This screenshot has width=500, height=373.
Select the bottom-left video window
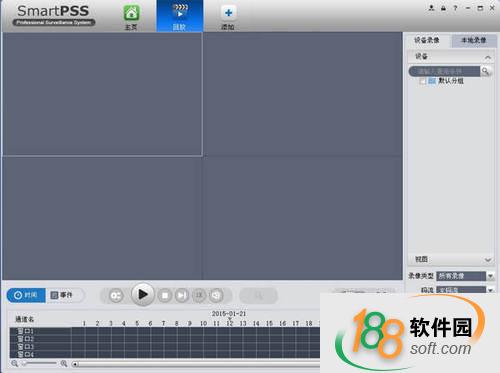(102, 218)
